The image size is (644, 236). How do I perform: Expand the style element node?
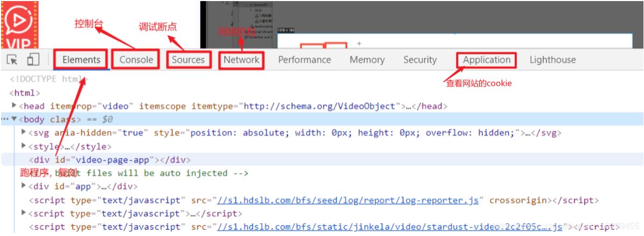pos(24,146)
